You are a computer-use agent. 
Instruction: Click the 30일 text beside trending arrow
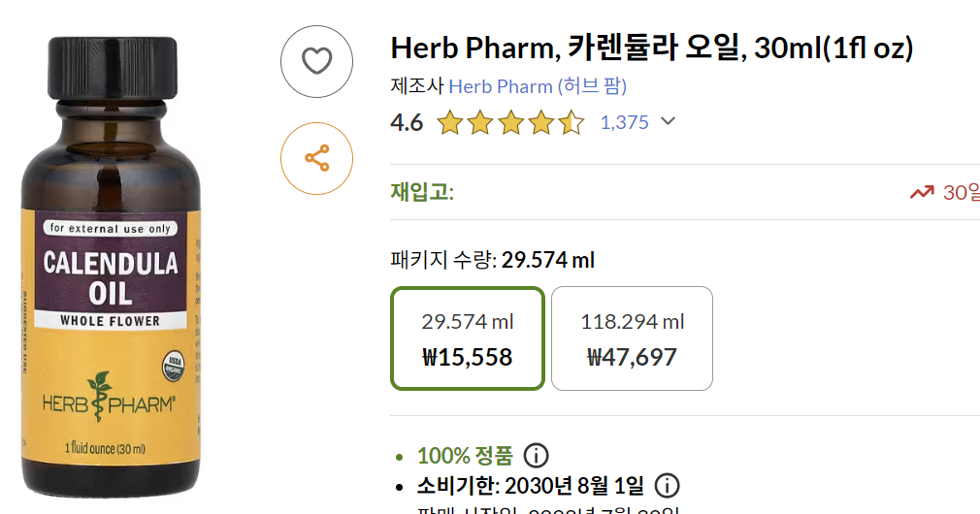(961, 192)
